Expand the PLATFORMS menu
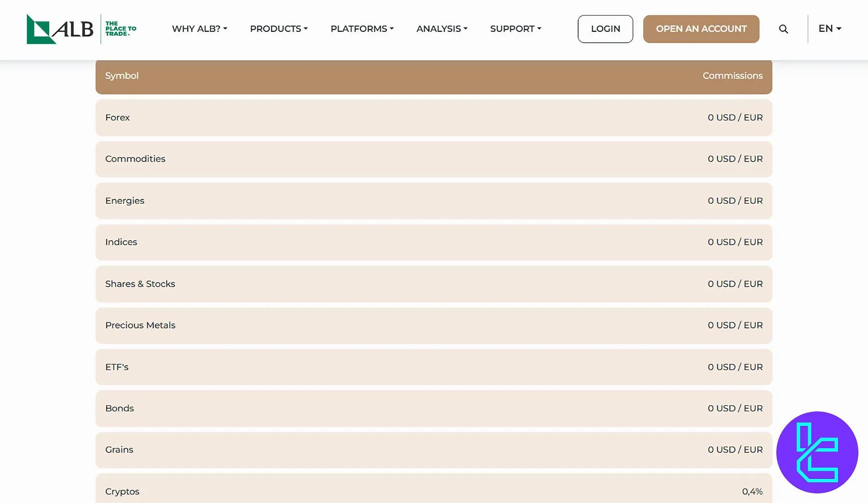 (x=362, y=29)
